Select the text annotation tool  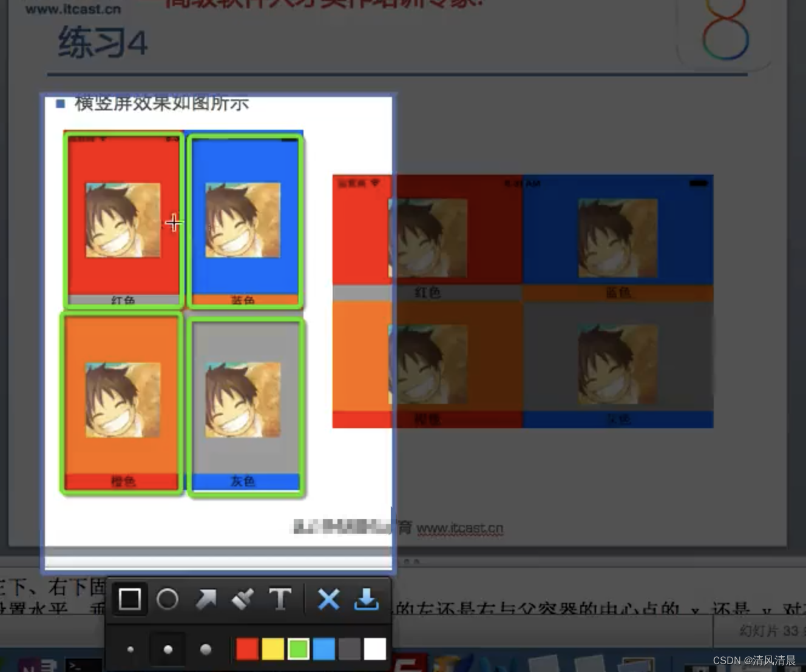pyautogui.click(x=280, y=599)
